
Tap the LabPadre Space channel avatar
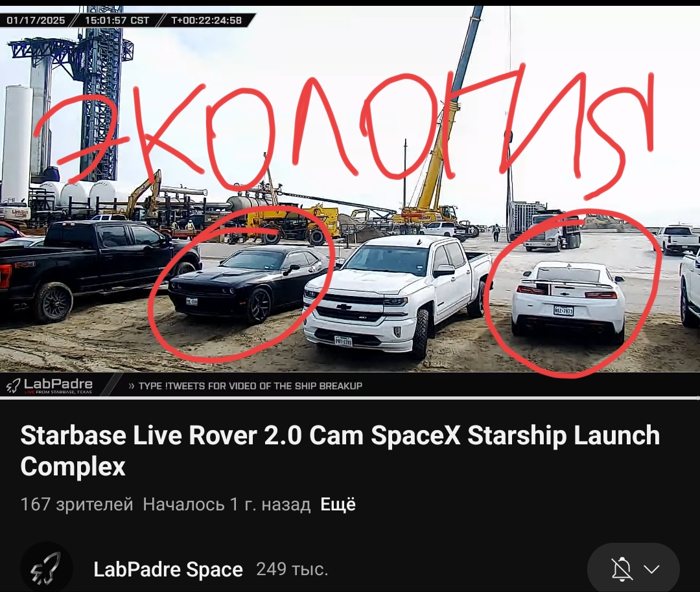[47, 568]
